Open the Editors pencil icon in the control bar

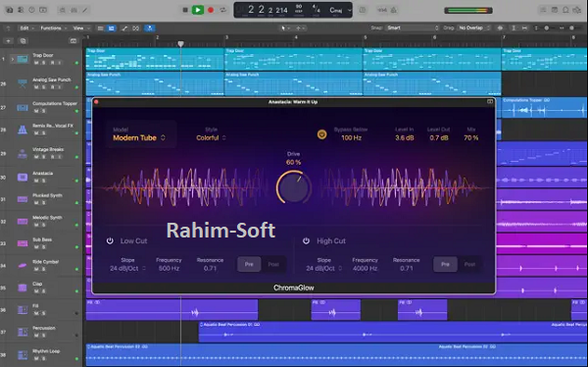coord(85,10)
